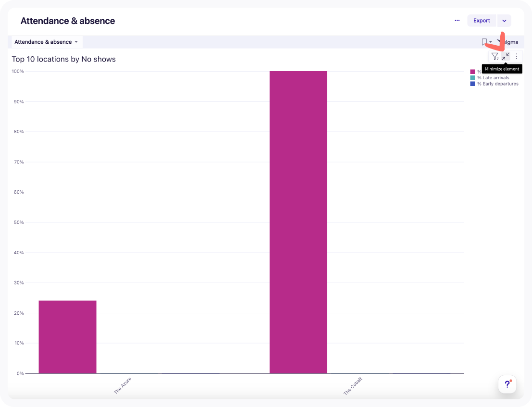Screen dimensions: 532x407
Task: Open the Attendance & absence page dropdown
Action: [47, 42]
